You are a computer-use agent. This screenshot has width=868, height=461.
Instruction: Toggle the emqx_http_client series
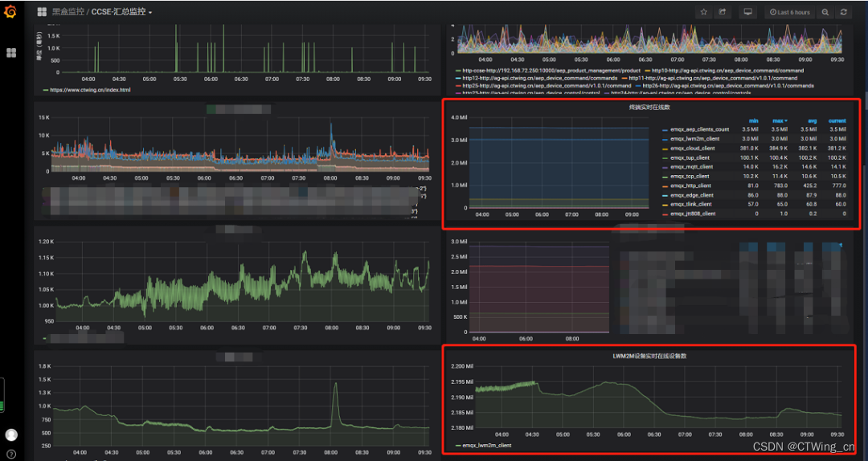[x=691, y=186]
